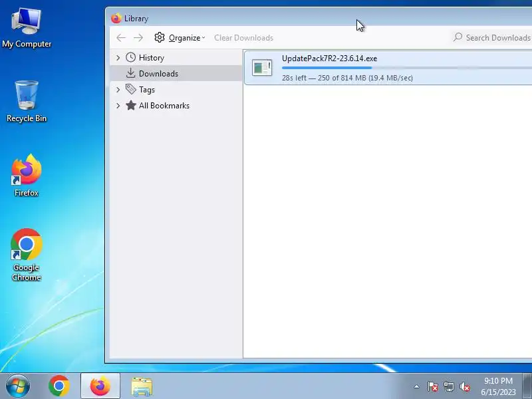
Task: Click Show Desktop strip beside the clock
Action: tap(527, 386)
